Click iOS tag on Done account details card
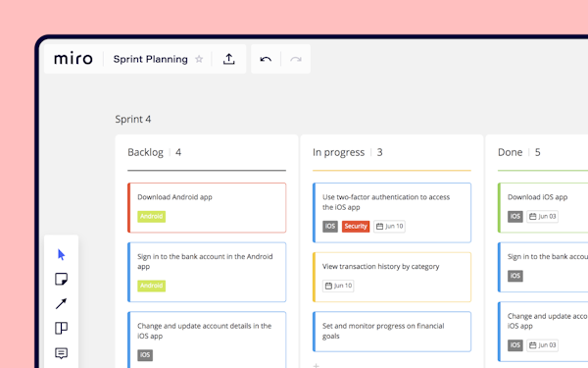 [515, 345]
